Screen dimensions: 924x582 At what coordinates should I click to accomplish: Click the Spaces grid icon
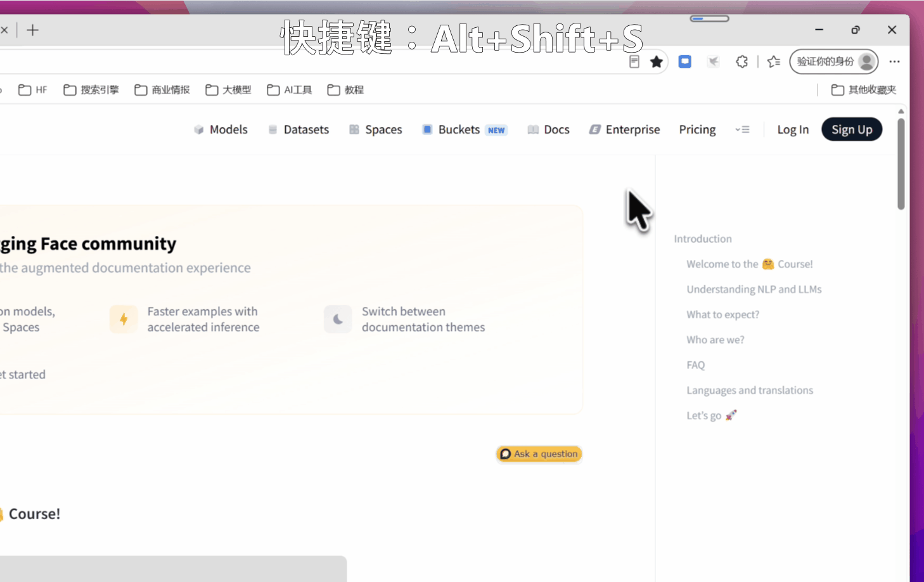(354, 129)
